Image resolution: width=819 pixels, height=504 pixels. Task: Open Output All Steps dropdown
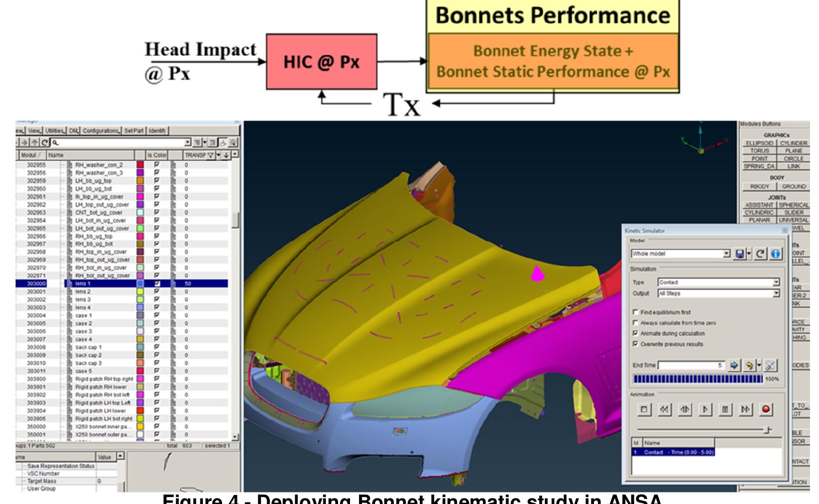click(776, 293)
